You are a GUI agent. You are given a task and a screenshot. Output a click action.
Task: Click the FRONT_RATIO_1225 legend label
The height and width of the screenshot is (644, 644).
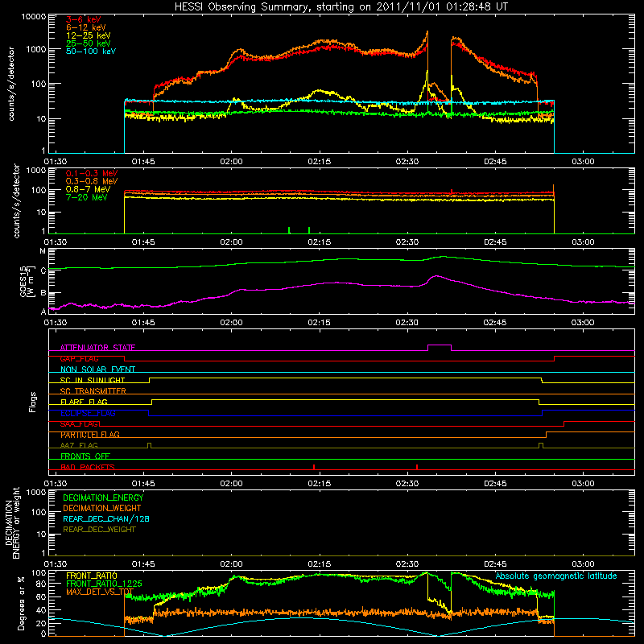pos(104,584)
